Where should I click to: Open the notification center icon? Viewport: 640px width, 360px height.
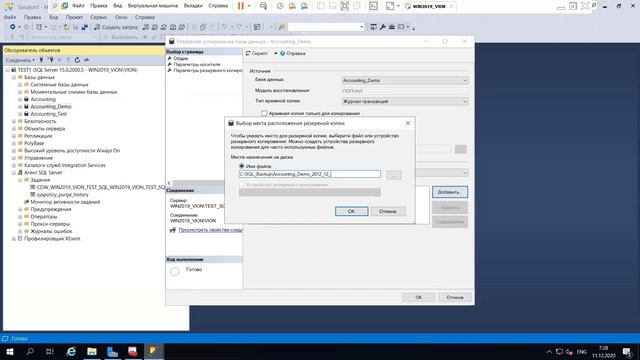tap(627, 351)
